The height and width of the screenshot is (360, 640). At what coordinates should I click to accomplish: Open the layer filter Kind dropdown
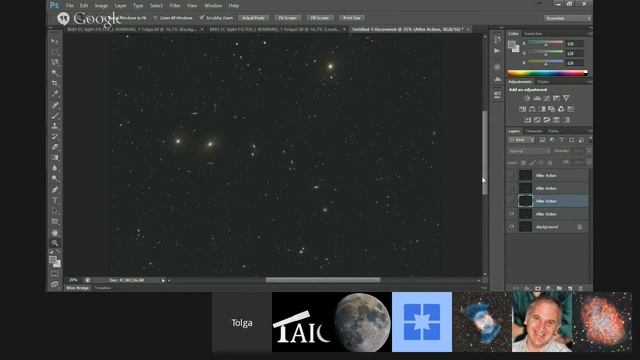[521, 140]
